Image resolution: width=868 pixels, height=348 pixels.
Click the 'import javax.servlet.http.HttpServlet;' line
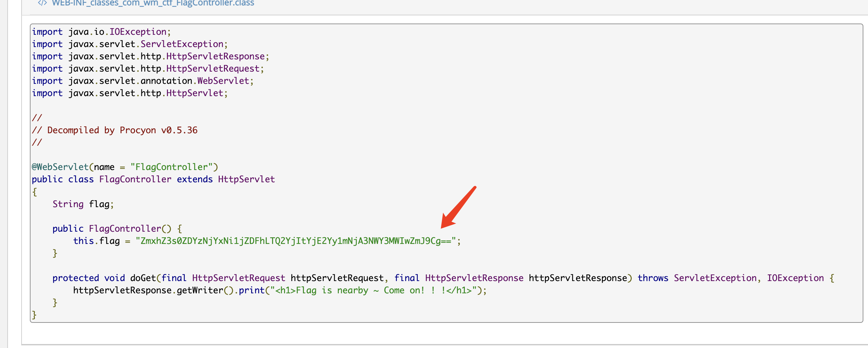coord(130,93)
